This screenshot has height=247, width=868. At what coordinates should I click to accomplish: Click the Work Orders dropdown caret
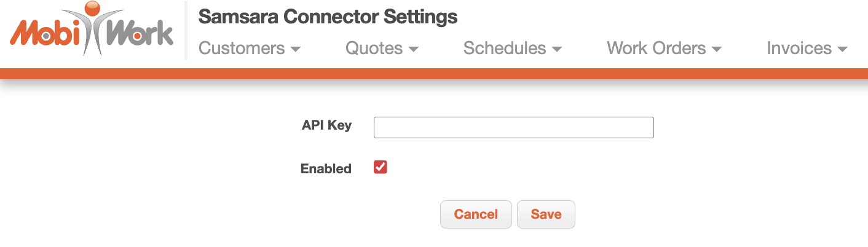pos(716,49)
